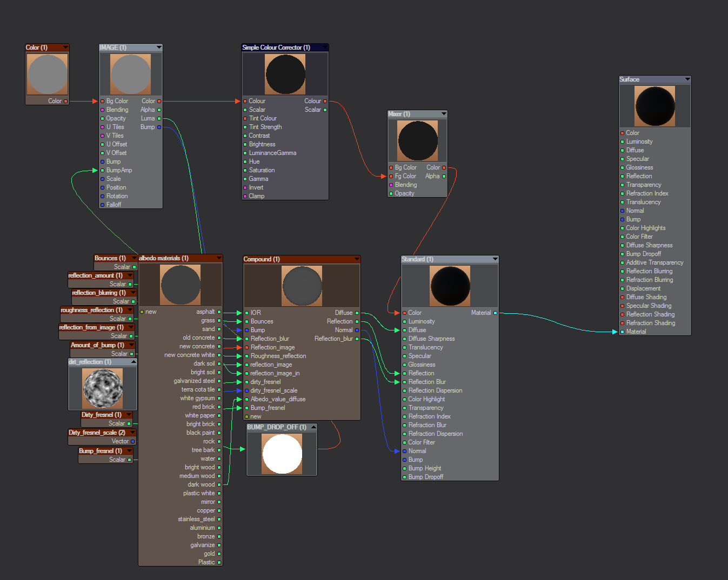
Task: Click the Color output port on Color (1) node
Action: pos(66,101)
